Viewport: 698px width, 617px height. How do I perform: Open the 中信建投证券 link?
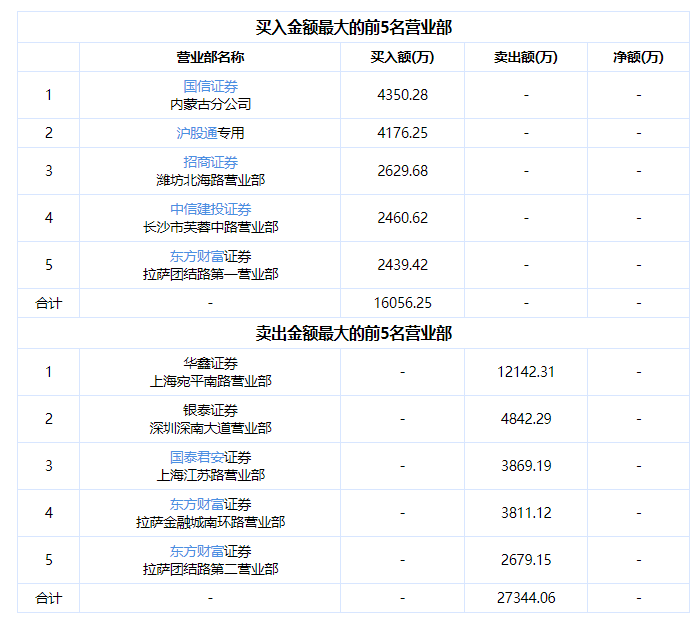click(211, 209)
